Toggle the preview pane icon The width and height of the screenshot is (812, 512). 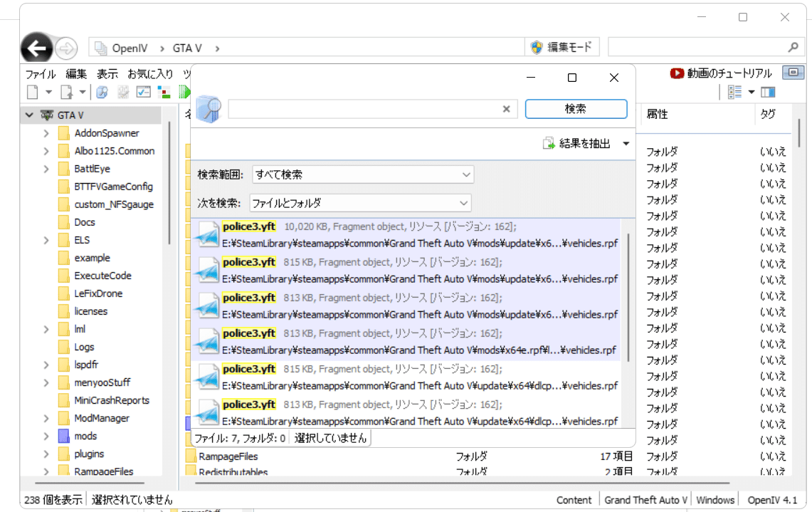[x=768, y=93]
